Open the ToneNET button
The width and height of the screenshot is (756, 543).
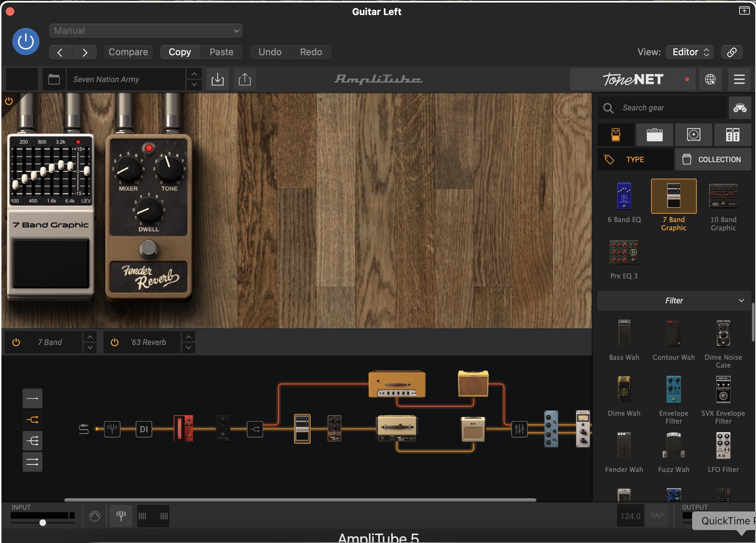[x=633, y=79]
